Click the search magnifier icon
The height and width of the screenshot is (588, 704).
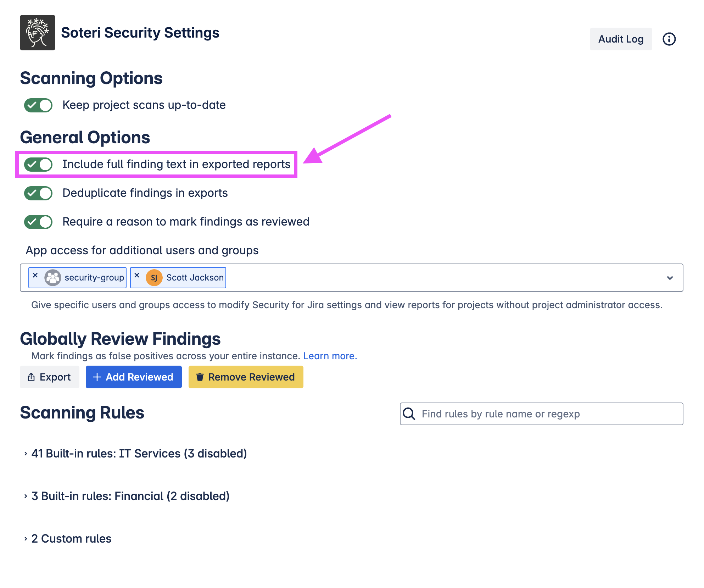[x=409, y=414]
